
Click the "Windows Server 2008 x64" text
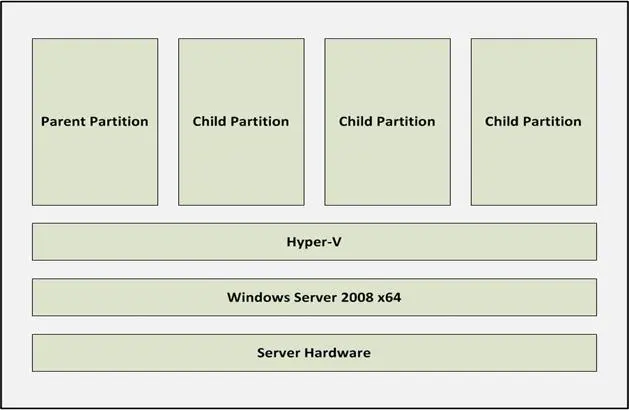(x=314, y=297)
